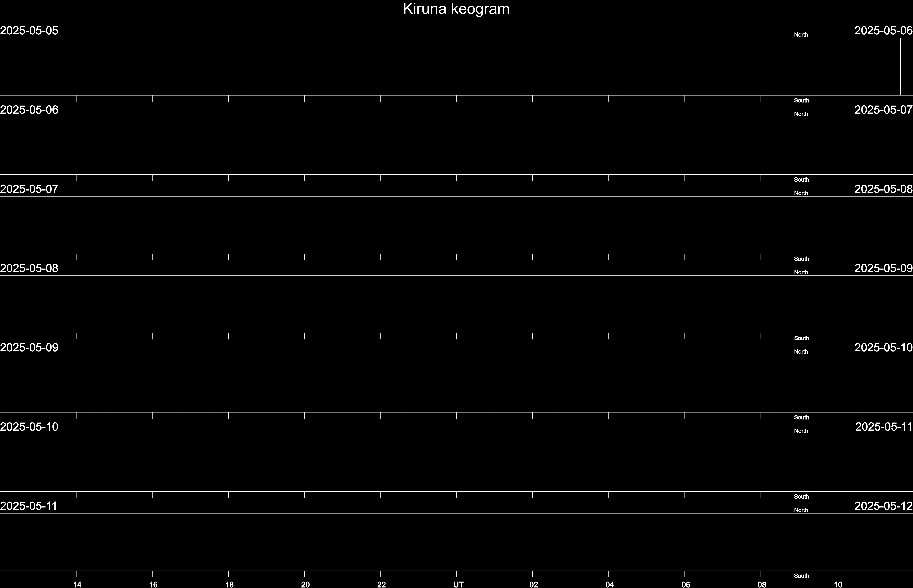Screen dimensions: 913x588
Task: Click the 2025-05-08 date label on the left
Action: [x=29, y=268]
